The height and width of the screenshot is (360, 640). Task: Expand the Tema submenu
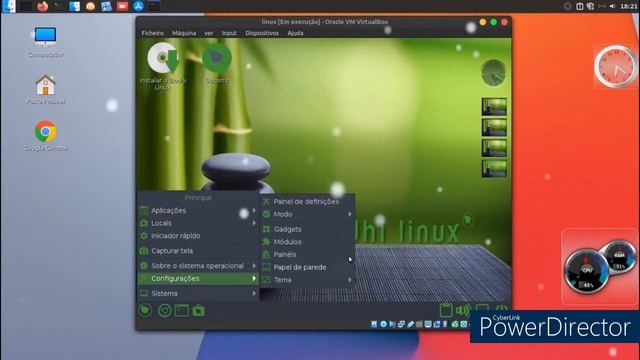pyautogui.click(x=307, y=280)
